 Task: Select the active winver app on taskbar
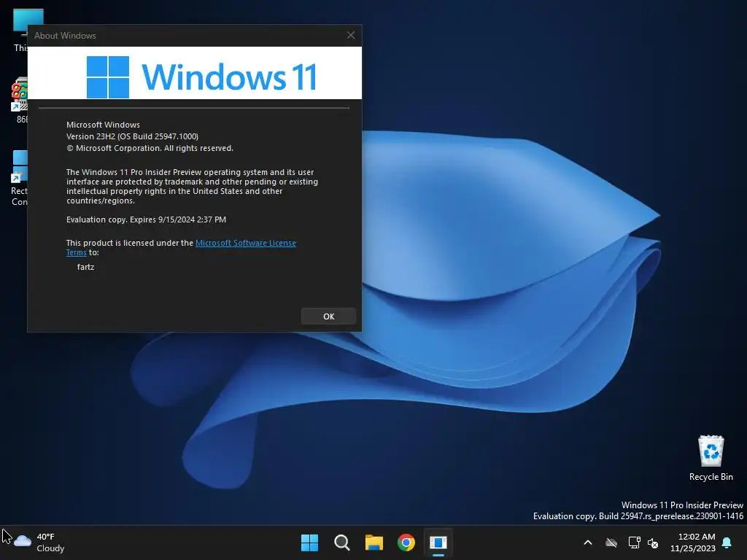pos(438,542)
